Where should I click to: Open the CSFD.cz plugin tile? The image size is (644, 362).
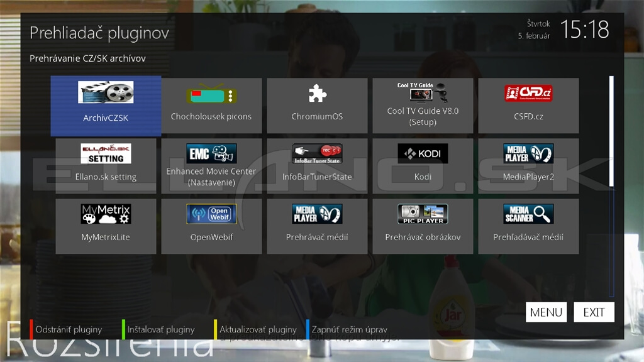528,106
